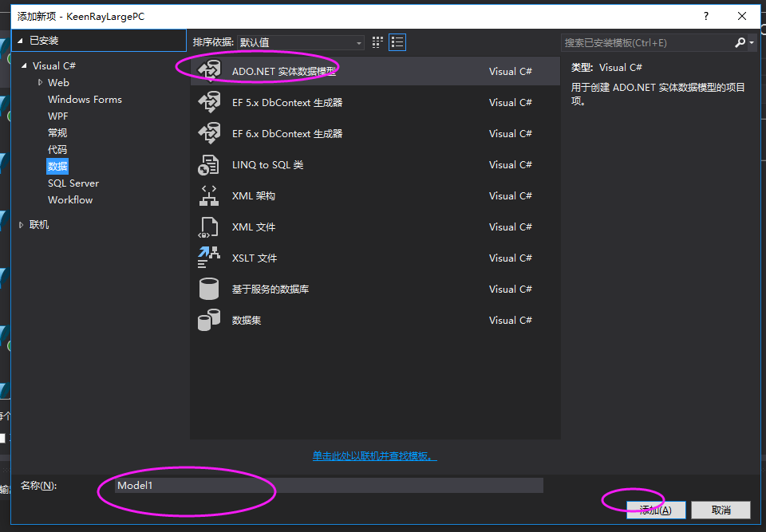Select the SQL Server category

click(x=73, y=183)
